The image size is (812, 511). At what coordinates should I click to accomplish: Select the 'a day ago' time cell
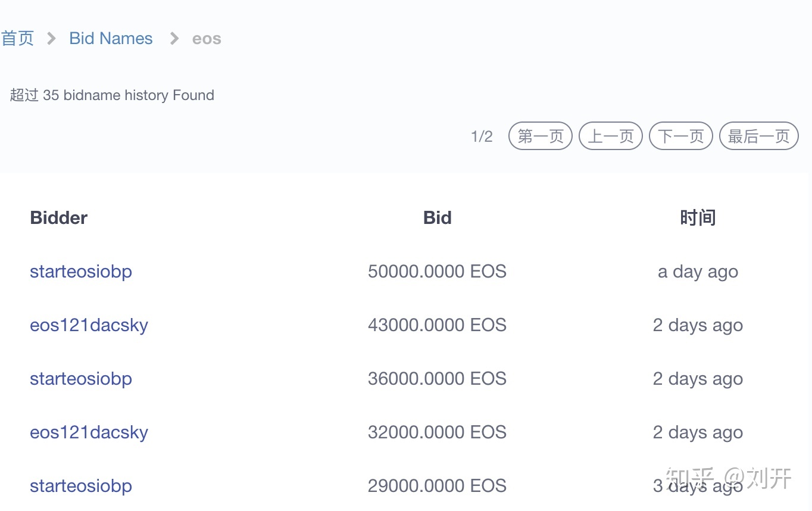698,272
